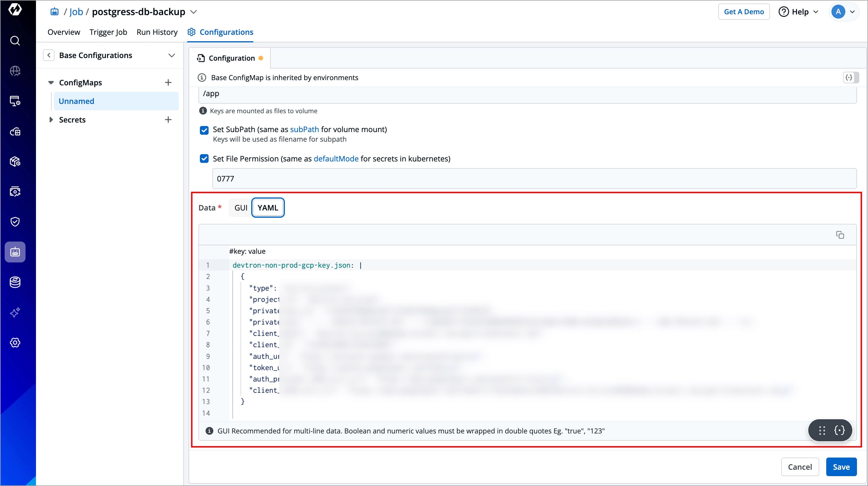Open the defaultMode documentation link
868x486 pixels.
[336, 159]
